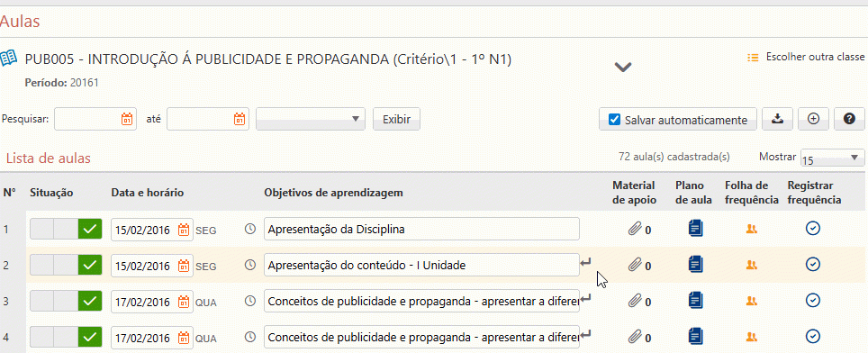Click the até end date field
Viewport: 868px width, 353px height.
[208, 118]
